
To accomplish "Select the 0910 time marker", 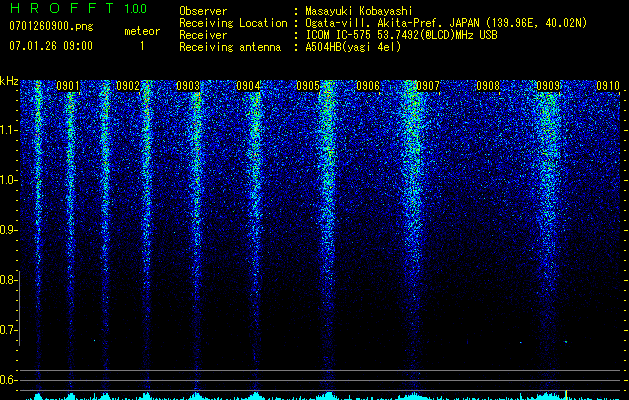I will pyautogui.click(x=608, y=87).
